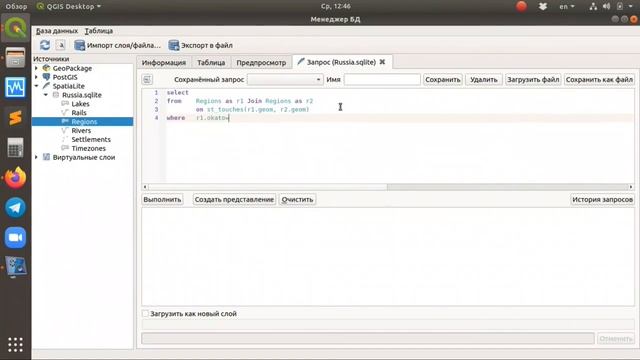The image size is (640, 360).
Task: Collapse the SpatiaLite tree node
Action: click(36, 86)
